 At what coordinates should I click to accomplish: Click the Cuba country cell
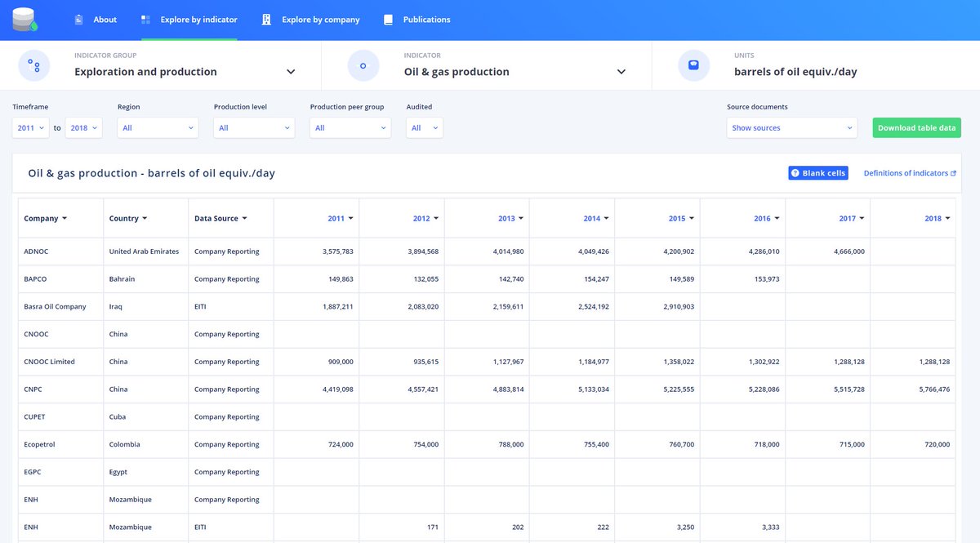(x=145, y=417)
